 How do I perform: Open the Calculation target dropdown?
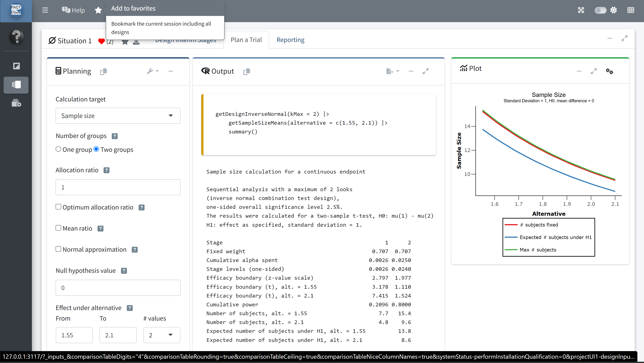[118, 116]
